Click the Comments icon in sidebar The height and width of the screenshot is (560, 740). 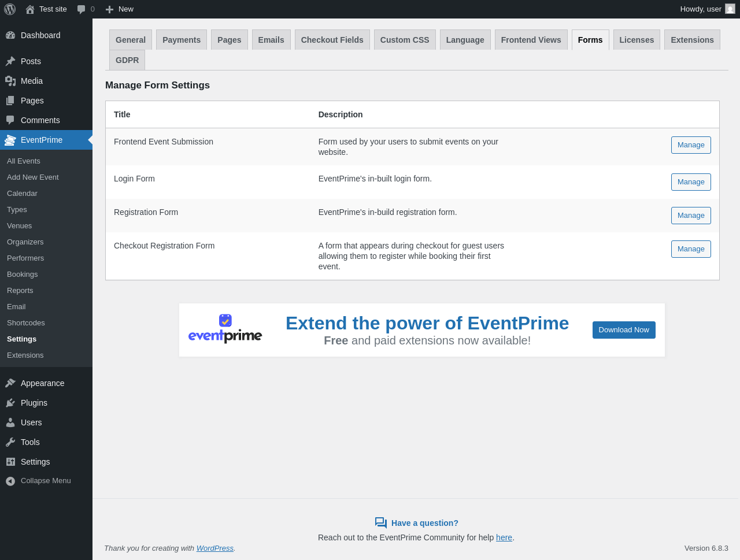pos(10,120)
